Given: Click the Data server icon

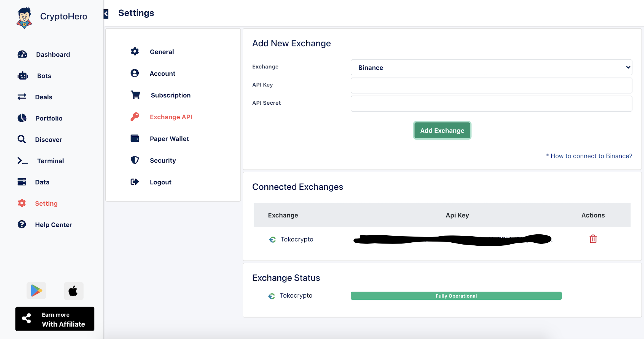Looking at the screenshot, I should click(22, 182).
